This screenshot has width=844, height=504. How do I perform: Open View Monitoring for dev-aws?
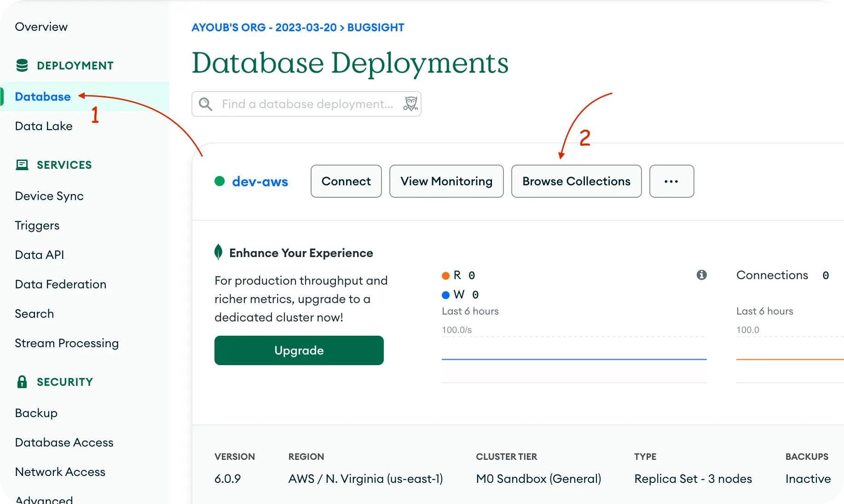click(446, 181)
